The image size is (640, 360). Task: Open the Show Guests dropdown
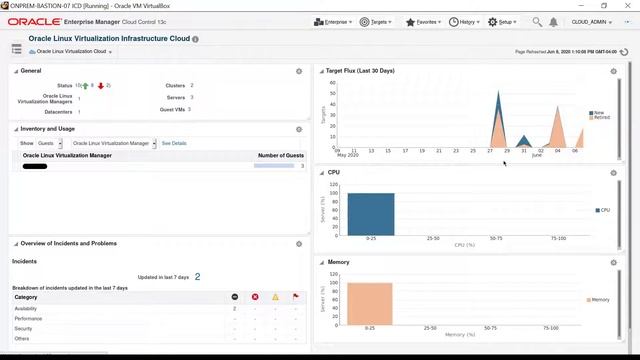[x=49, y=143]
